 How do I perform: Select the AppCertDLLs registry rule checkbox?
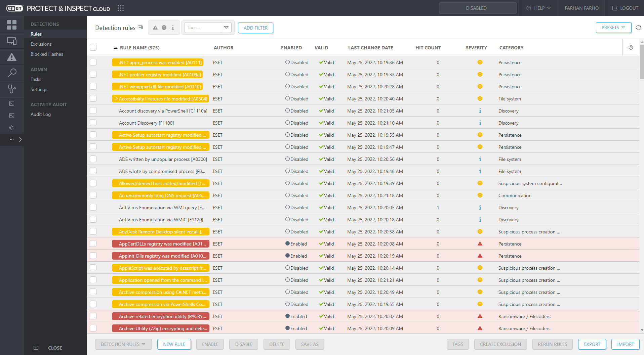pos(93,244)
